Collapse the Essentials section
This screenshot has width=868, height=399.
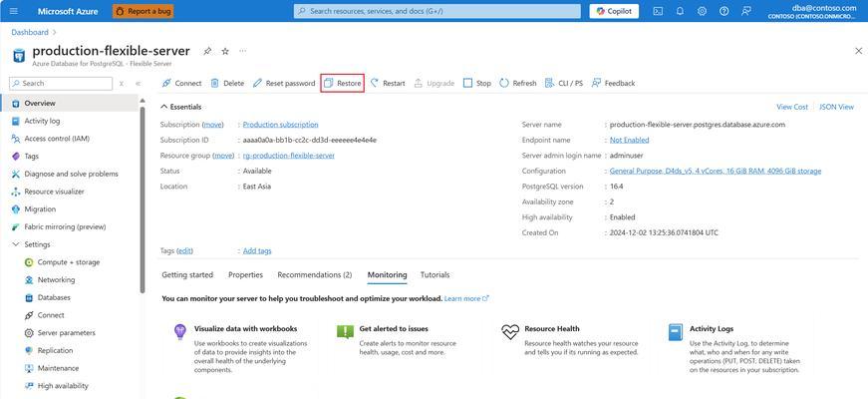(x=181, y=107)
